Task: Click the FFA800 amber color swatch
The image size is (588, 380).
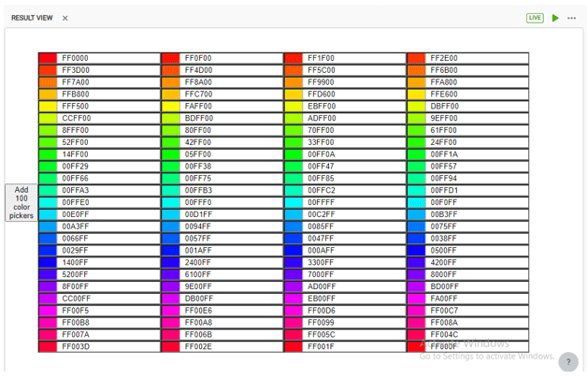Action: (416, 82)
